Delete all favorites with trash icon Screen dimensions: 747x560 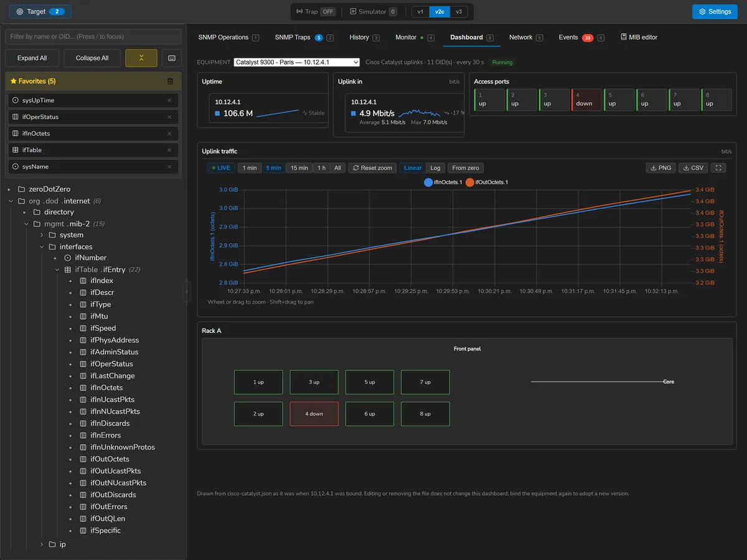170,81
